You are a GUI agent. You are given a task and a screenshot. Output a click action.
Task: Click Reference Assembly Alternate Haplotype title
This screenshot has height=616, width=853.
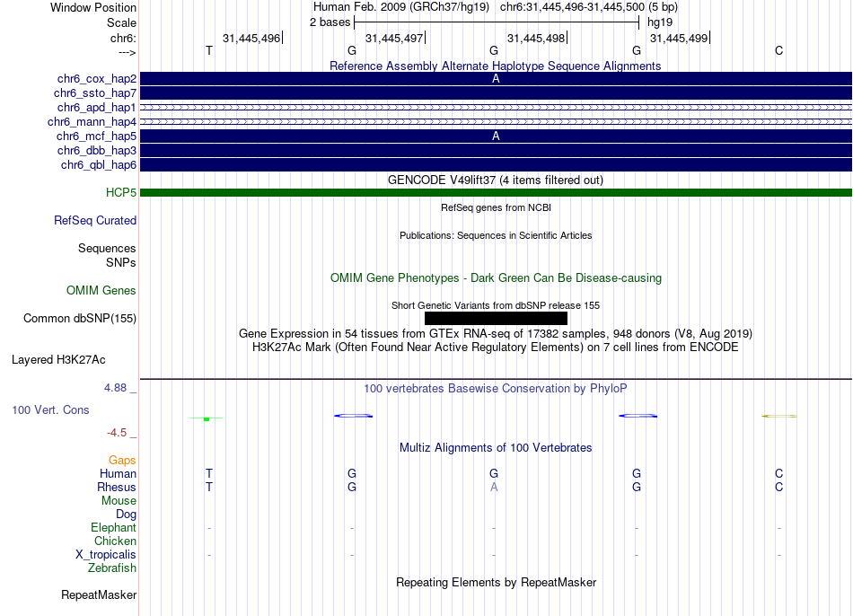point(496,66)
